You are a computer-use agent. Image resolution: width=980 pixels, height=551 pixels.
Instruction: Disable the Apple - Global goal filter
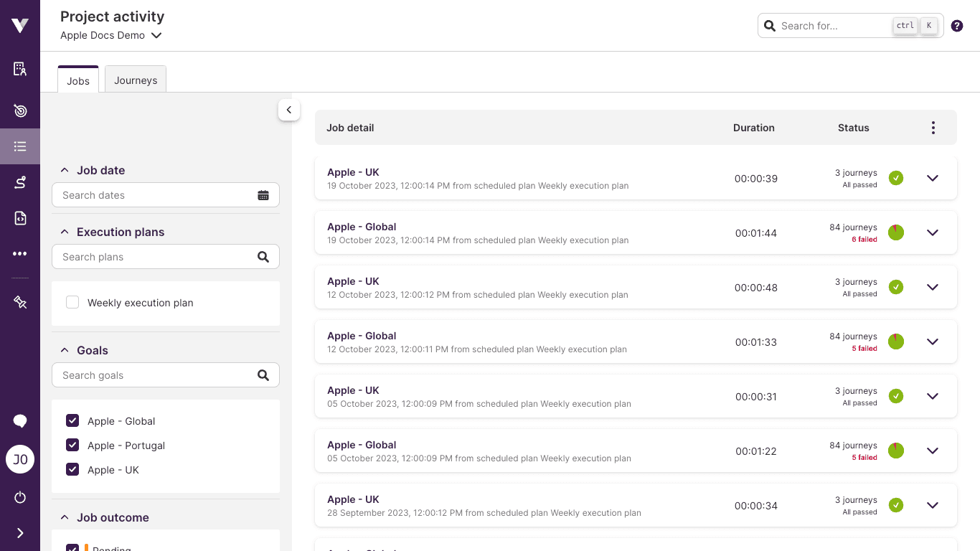point(72,420)
